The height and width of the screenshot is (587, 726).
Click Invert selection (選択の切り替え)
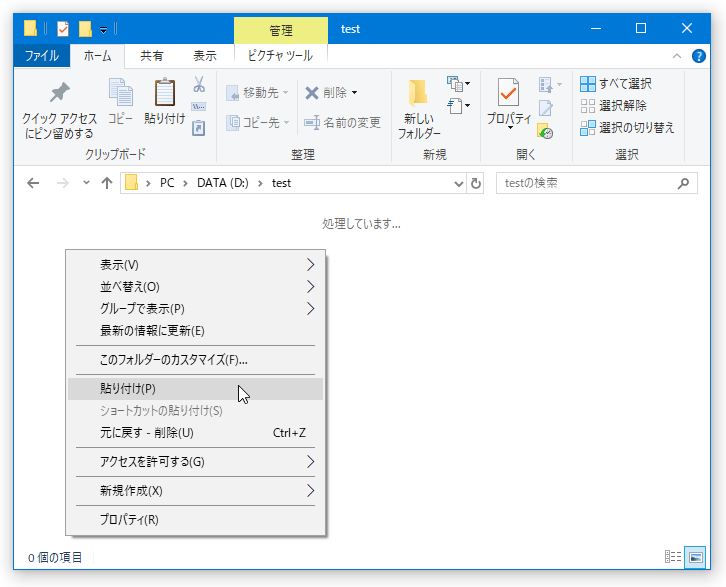coord(627,128)
